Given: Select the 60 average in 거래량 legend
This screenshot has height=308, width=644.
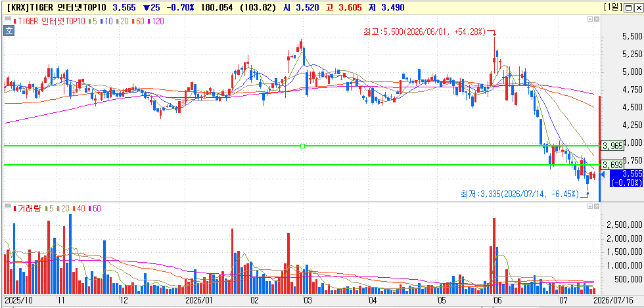Looking at the screenshot, I should pyautogui.click(x=95, y=209).
